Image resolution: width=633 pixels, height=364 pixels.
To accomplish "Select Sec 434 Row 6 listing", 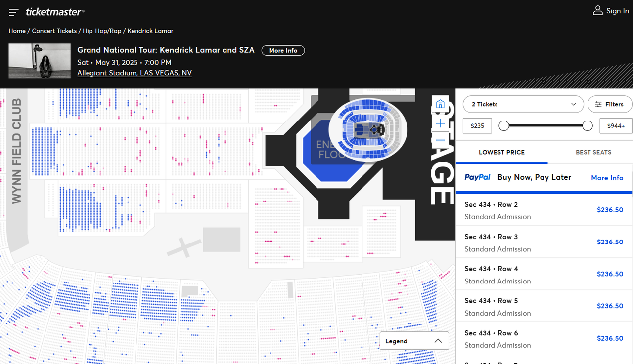I will (544, 338).
